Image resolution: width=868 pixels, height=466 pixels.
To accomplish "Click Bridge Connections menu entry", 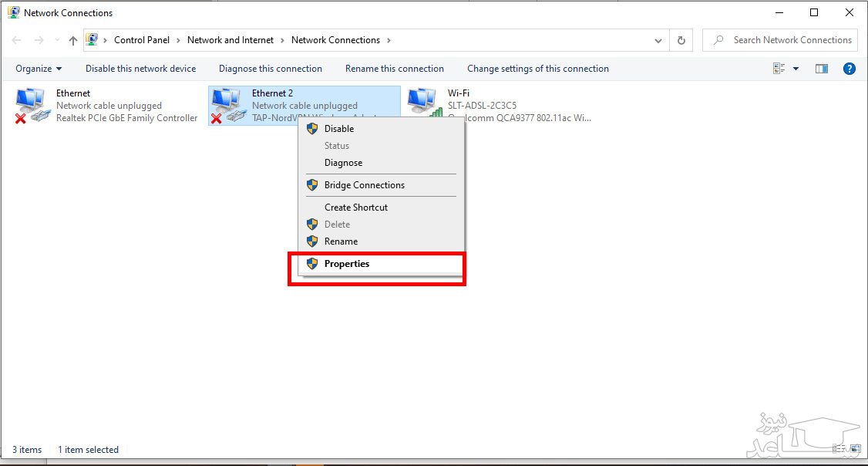I will point(364,185).
